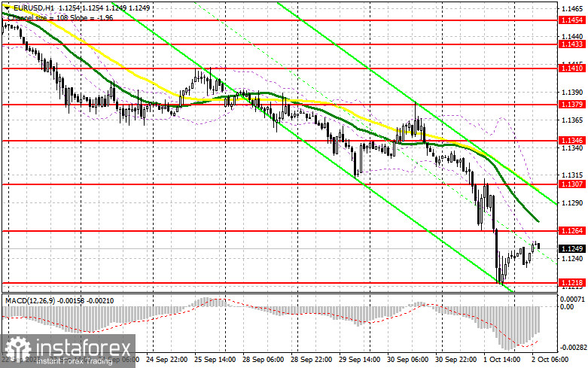The image size is (588, 368).
Task: Click the EURUSD,H1 symbol title
Action: (x=33, y=8)
